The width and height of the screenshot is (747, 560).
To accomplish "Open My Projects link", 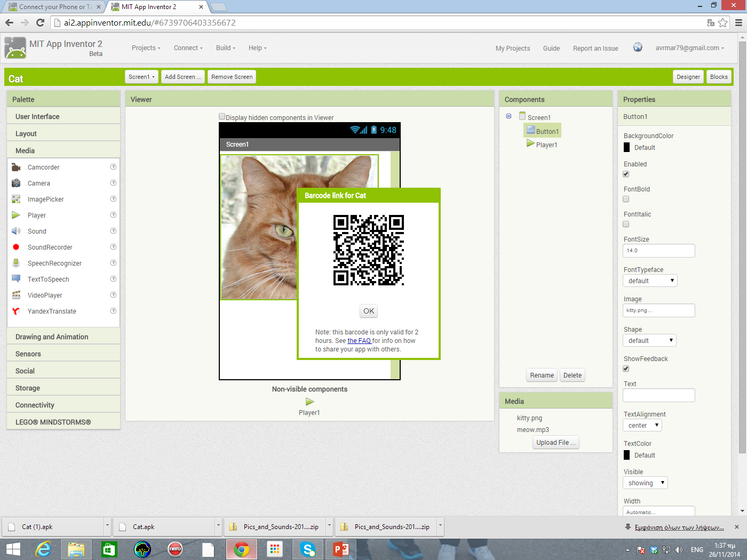I will (x=513, y=48).
